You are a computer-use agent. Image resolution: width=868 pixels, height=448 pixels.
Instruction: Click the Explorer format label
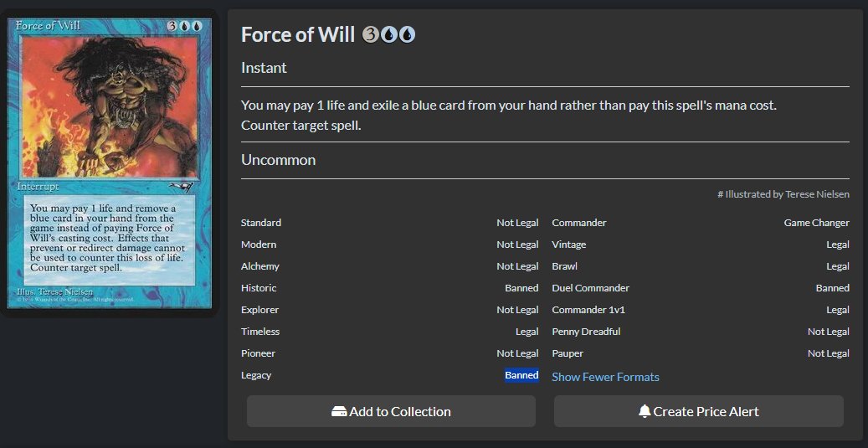pyautogui.click(x=259, y=310)
